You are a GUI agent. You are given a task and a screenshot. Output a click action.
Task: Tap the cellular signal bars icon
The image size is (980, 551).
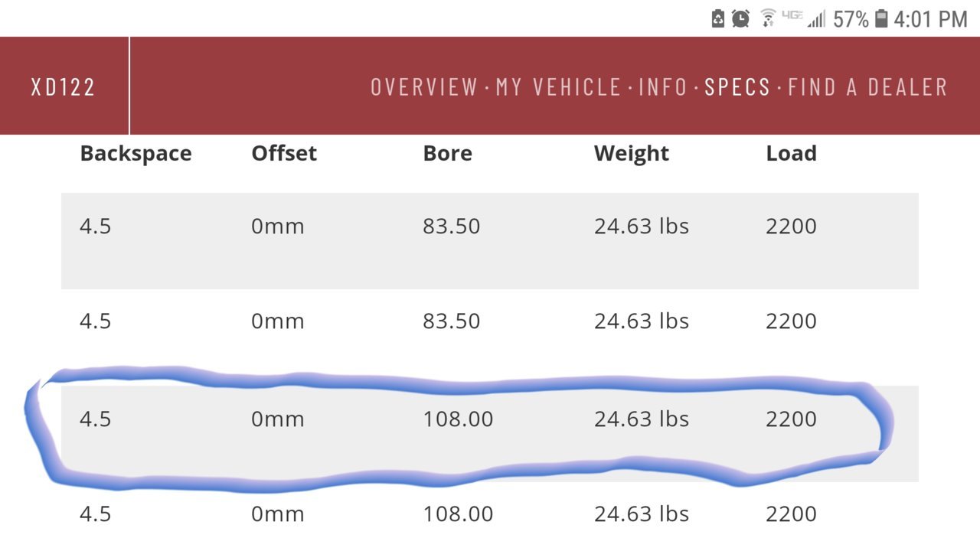(816, 19)
